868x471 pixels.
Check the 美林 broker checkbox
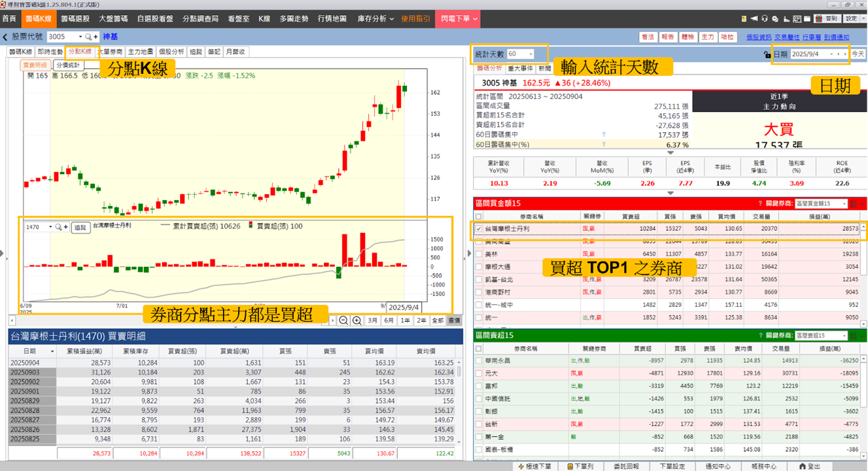click(x=479, y=254)
